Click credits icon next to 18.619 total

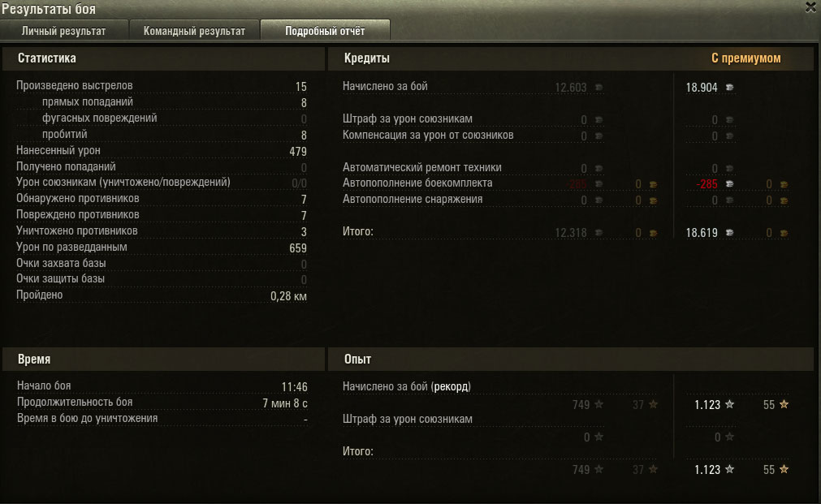click(x=729, y=233)
